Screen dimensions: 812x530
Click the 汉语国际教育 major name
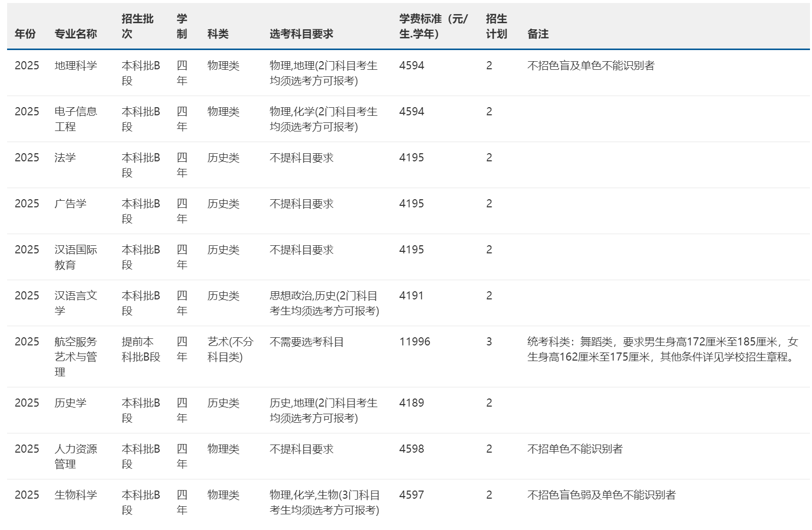75,257
